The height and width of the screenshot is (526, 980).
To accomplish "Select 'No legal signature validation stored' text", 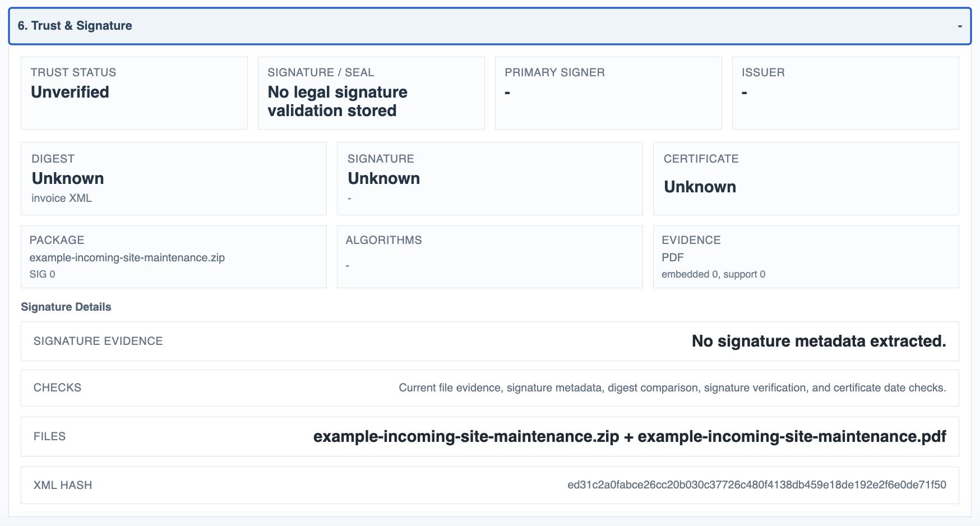I will (x=338, y=101).
